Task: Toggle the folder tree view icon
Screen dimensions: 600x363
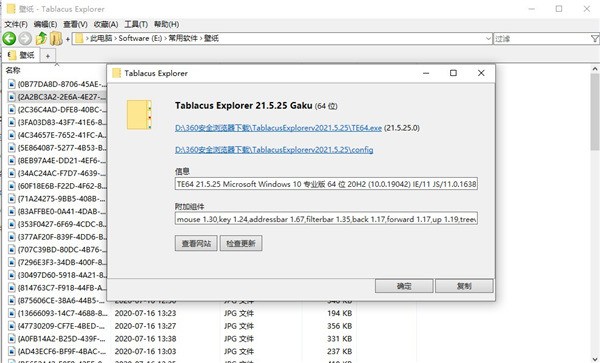Action: tap(56, 38)
